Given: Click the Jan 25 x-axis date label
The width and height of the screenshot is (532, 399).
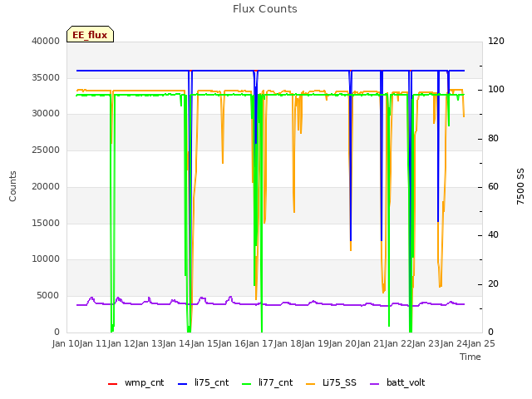Looking at the screenshot, I should click(x=481, y=343).
